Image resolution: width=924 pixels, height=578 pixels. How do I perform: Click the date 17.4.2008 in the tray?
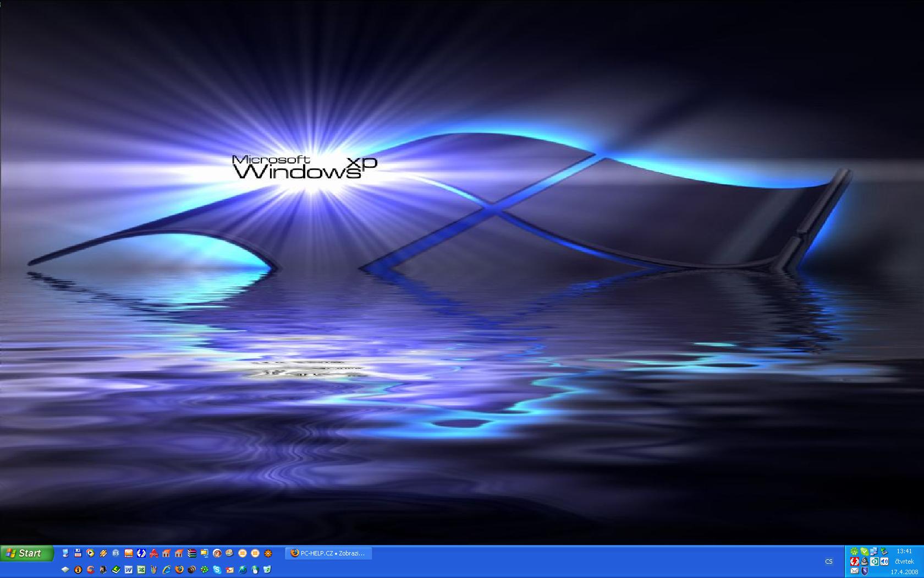click(x=905, y=572)
